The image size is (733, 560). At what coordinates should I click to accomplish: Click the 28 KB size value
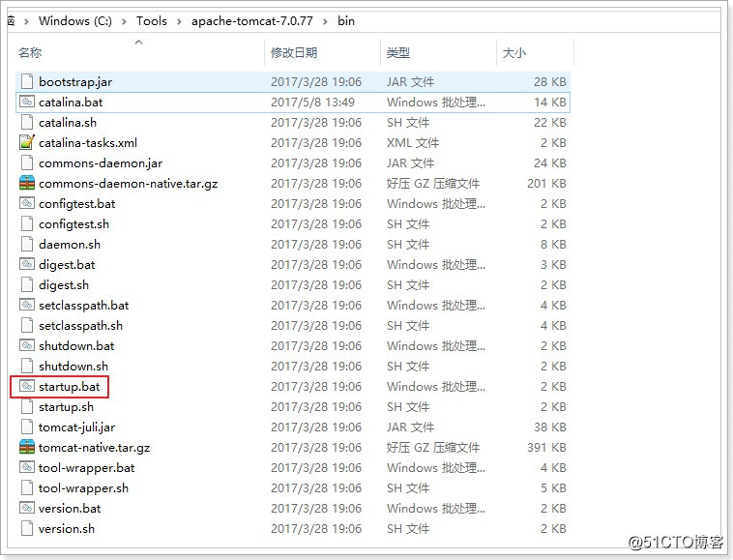click(x=549, y=82)
